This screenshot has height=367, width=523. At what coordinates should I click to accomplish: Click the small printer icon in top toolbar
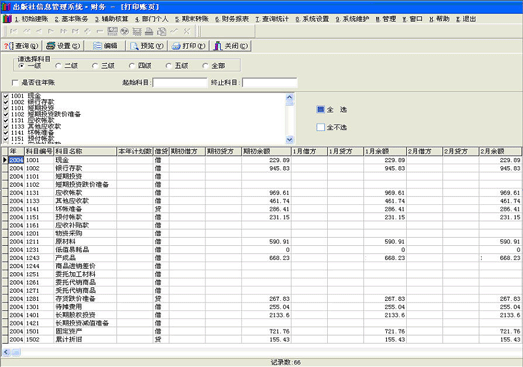click(x=149, y=31)
